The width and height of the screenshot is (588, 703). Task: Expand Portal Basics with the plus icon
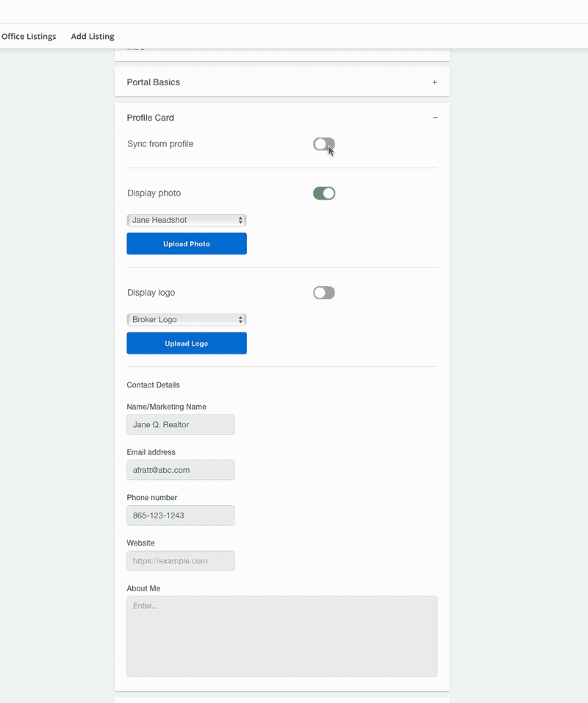pyautogui.click(x=434, y=82)
